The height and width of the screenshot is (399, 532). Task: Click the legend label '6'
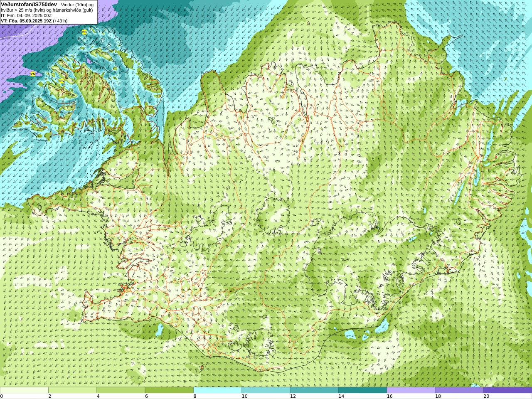pos(146,396)
